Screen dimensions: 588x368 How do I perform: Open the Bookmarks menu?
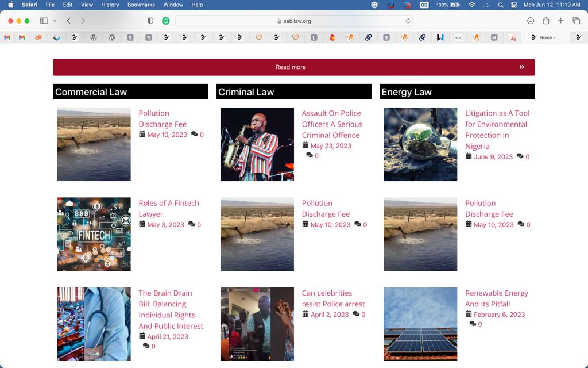(x=141, y=5)
